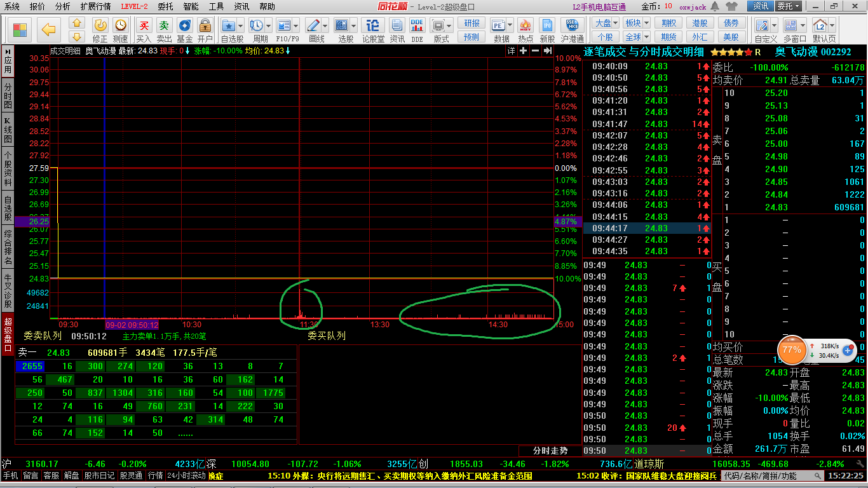Viewport: 868px width, 488px height.
Task: Open the 自选股 star folder icon
Action: [229, 25]
